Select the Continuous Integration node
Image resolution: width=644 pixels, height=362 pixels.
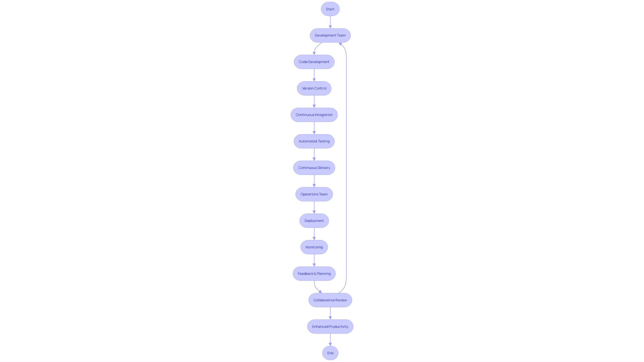click(x=314, y=115)
